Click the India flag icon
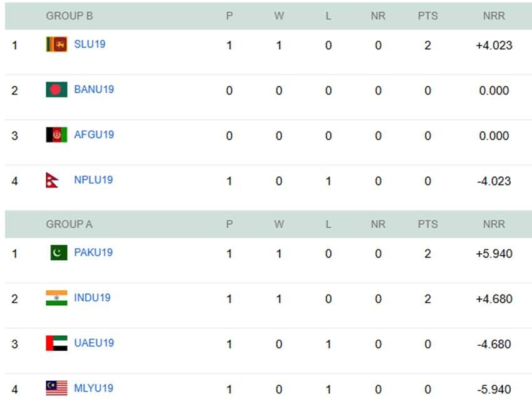Screen dimensions: 532x409 pos(56,298)
